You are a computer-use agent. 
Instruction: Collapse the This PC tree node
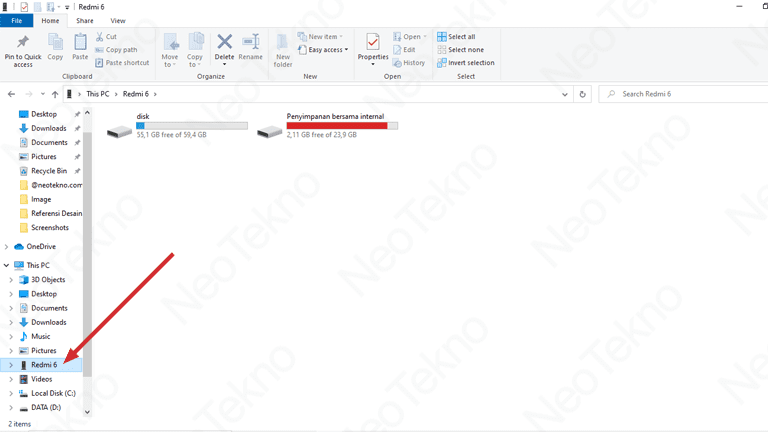pos(7,266)
